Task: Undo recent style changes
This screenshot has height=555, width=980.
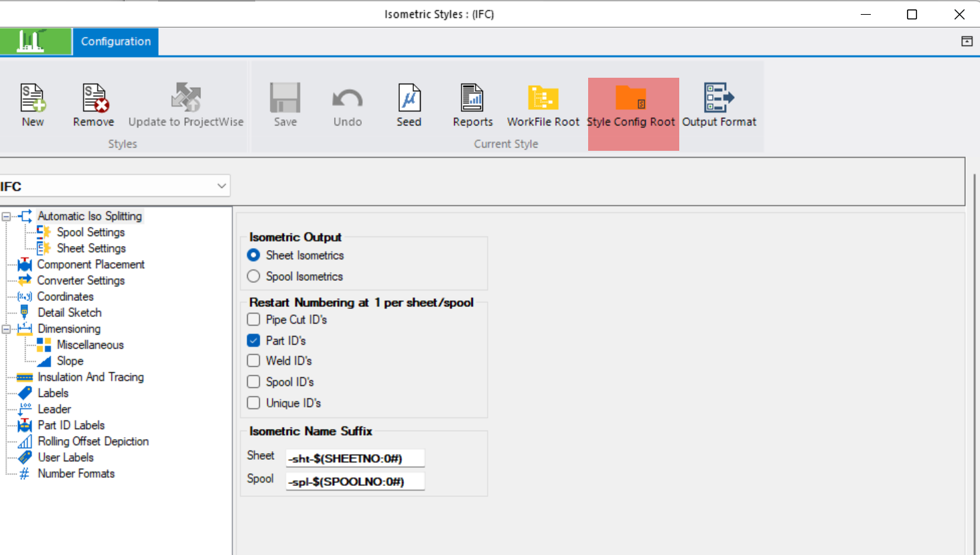Action: 346,104
